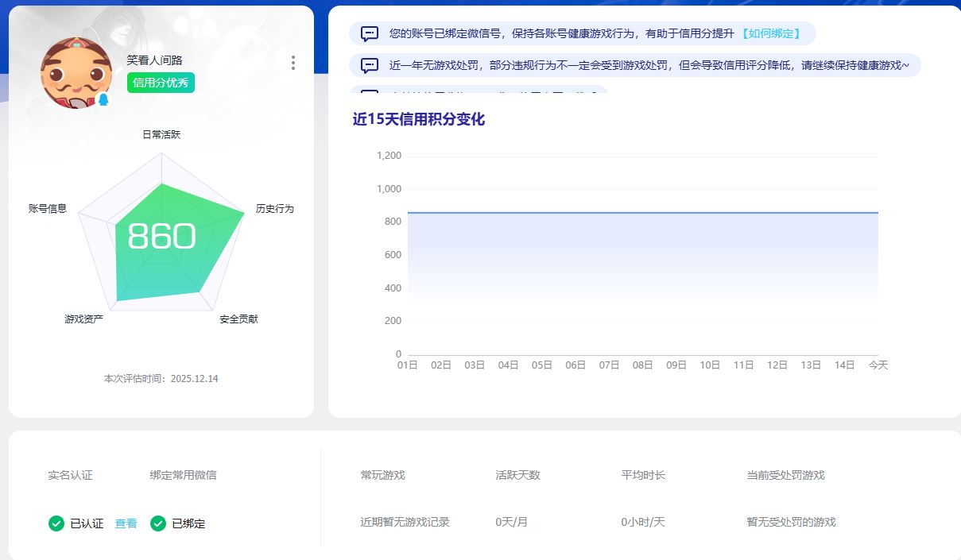Viewport: 961px width, 560px height.
Task: Select the 安全贡献 radar chart label
Action: [x=240, y=321]
